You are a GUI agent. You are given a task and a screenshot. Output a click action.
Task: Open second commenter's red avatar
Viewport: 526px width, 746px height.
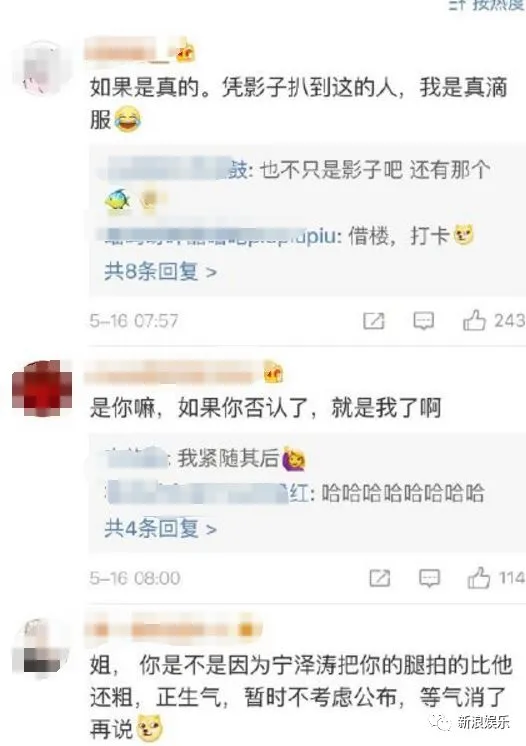pyautogui.click(x=42, y=388)
